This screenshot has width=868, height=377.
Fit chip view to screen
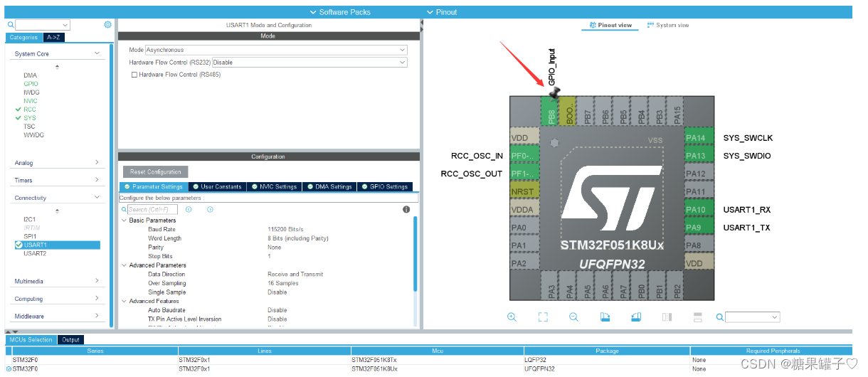click(543, 317)
